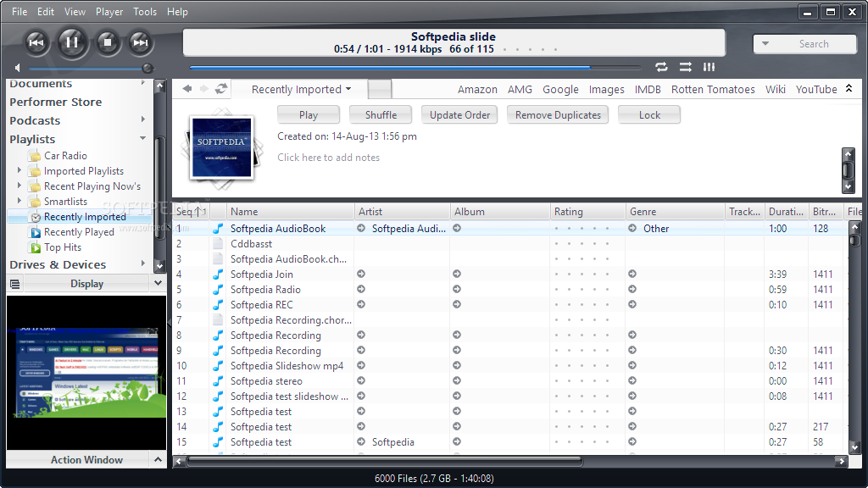Sort by the Artist column header
868x488 pixels.
point(402,211)
